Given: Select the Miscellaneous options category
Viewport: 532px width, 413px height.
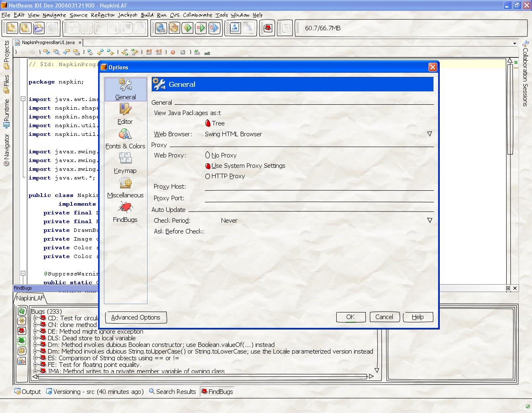Looking at the screenshot, I should point(125,187).
